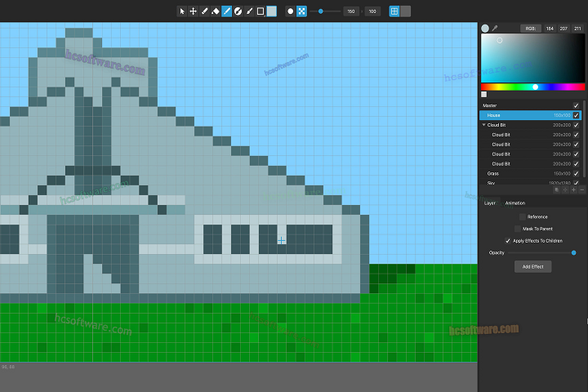Select the House layer

(x=530, y=115)
